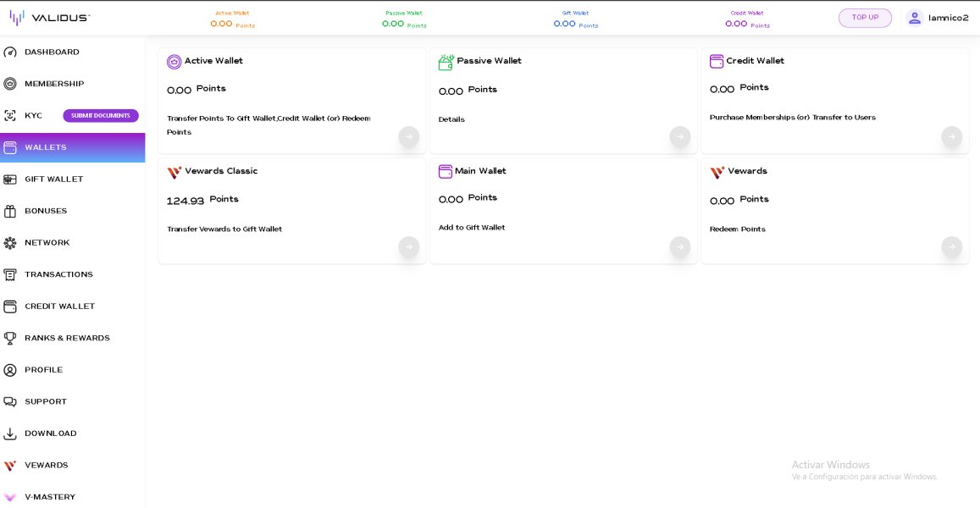
Task: Go to Transactions in the sidebar
Action: pyautogui.click(x=58, y=274)
